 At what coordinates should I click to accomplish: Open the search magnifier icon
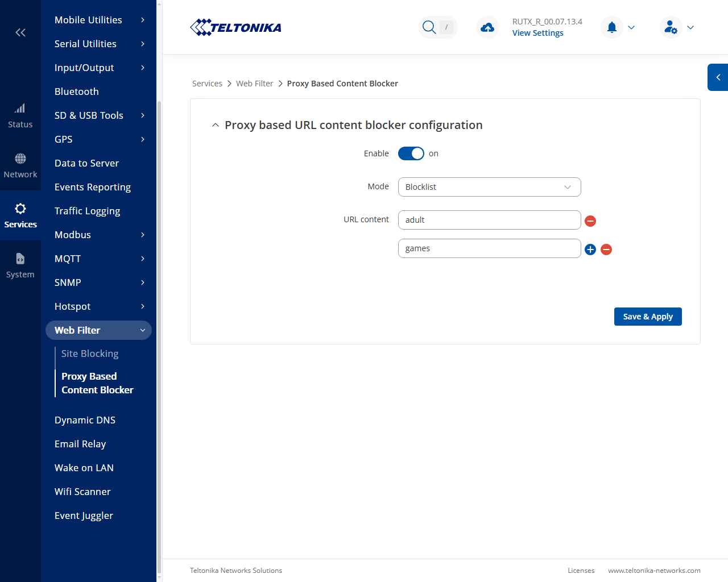point(429,27)
